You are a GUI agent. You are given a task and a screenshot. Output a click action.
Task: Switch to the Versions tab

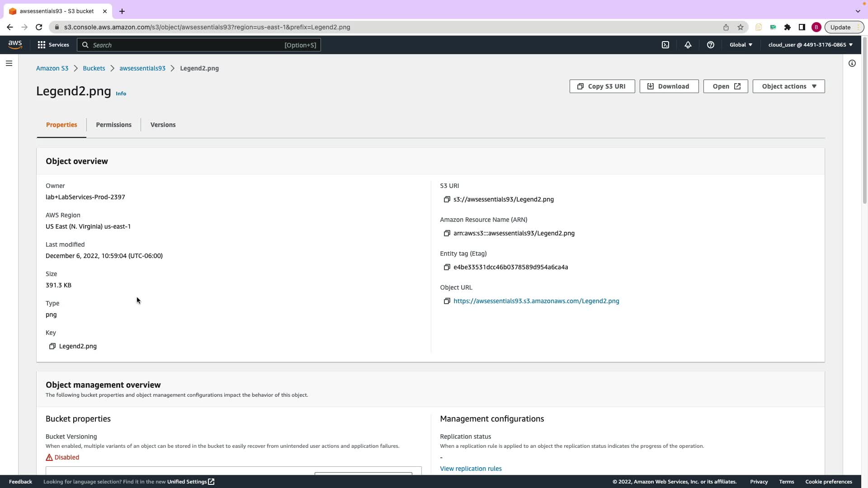click(163, 125)
